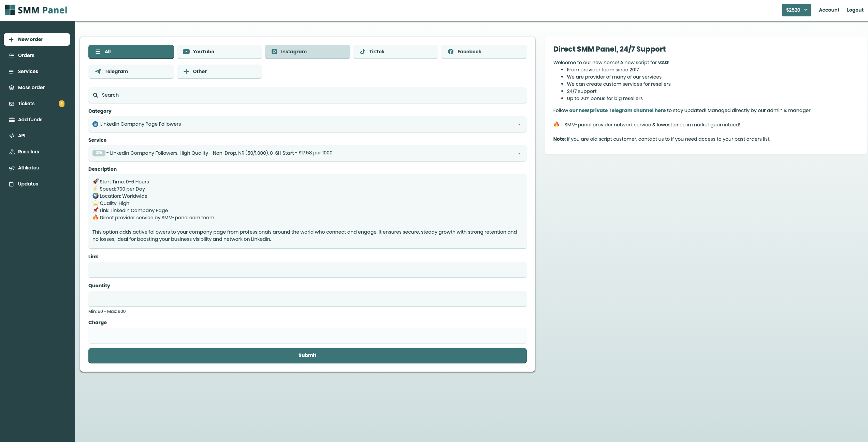Open the Account page
Viewport: 868px width, 442px height.
coord(829,10)
